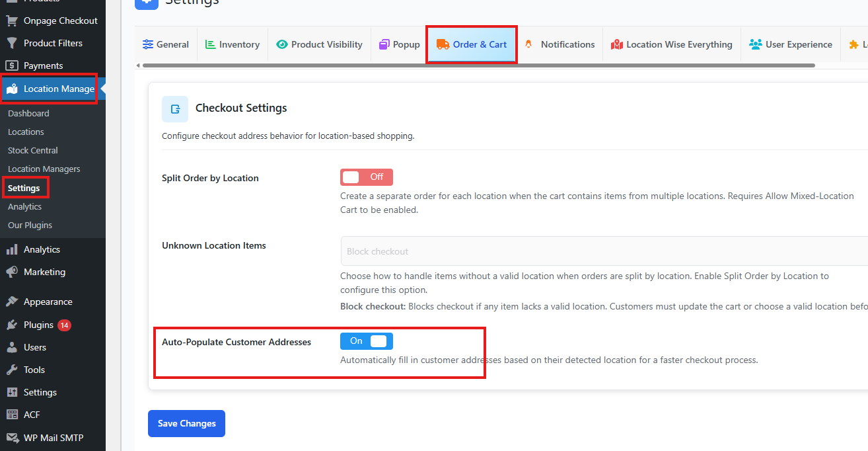Click the Save Changes button
The height and width of the screenshot is (451, 868).
click(186, 423)
